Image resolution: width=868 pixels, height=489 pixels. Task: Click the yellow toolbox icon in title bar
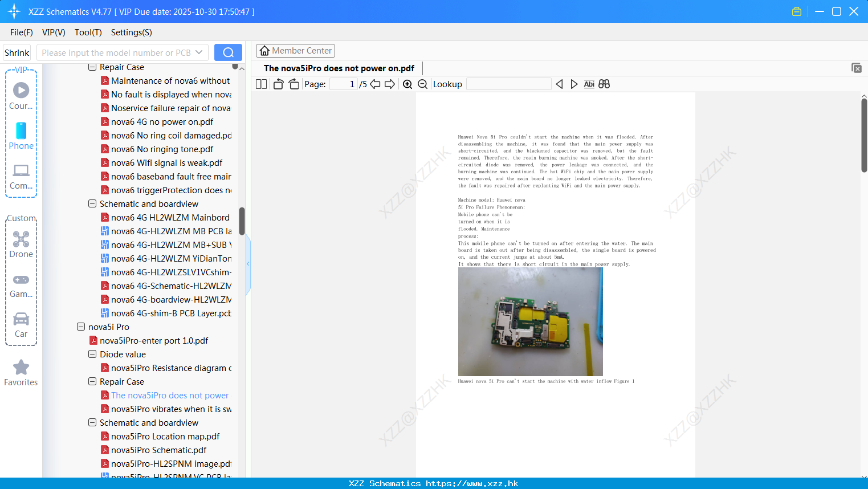pyautogui.click(x=797, y=11)
